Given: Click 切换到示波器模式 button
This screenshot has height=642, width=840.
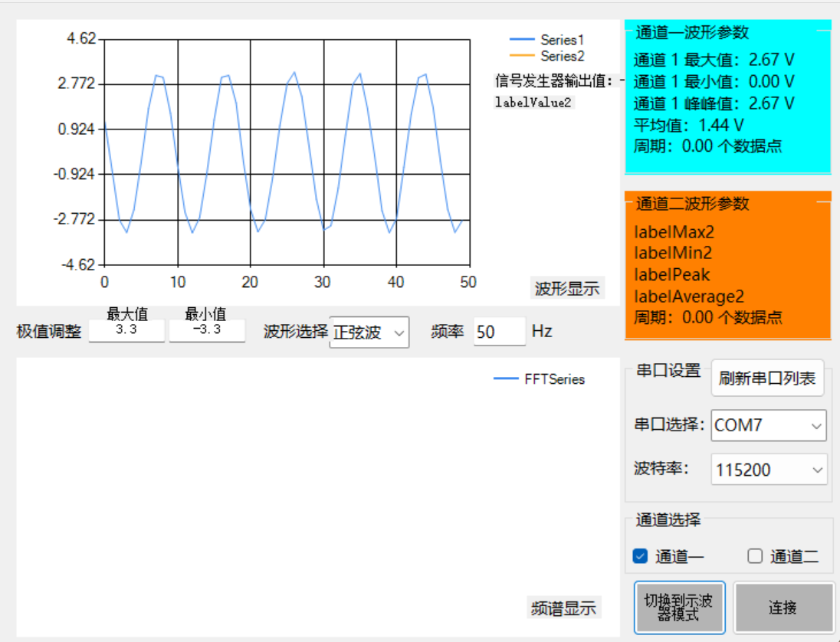Looking at the screenshot, I should 679,608.
